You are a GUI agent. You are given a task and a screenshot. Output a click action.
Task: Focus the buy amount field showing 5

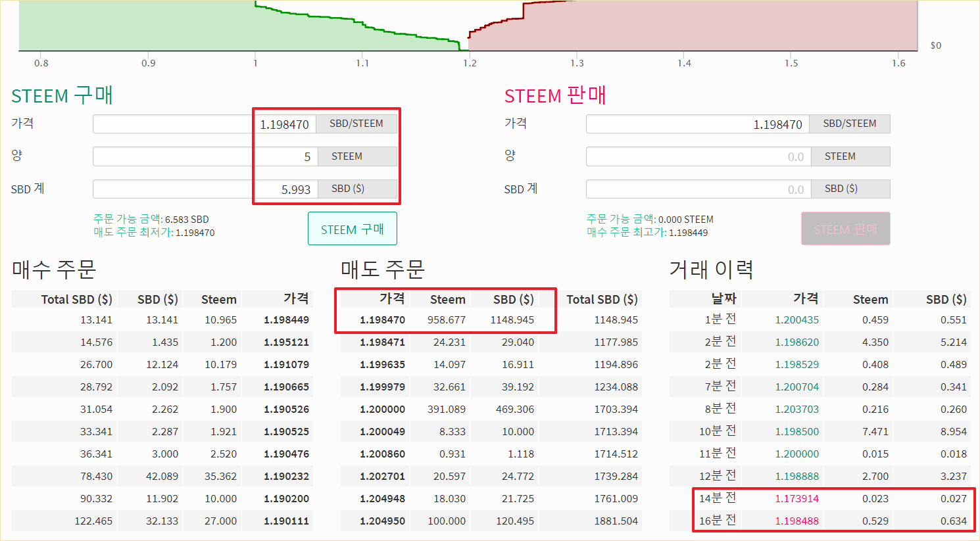point(205,156)
